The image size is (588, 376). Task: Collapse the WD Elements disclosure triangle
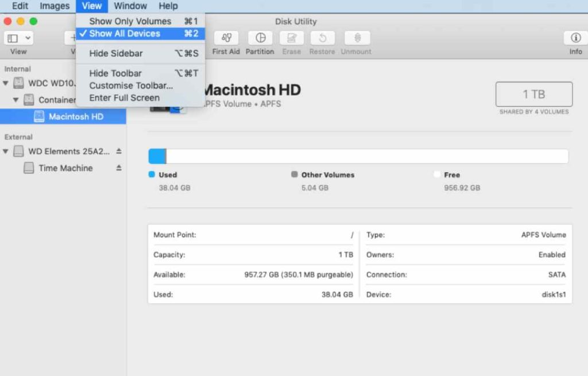6,151
